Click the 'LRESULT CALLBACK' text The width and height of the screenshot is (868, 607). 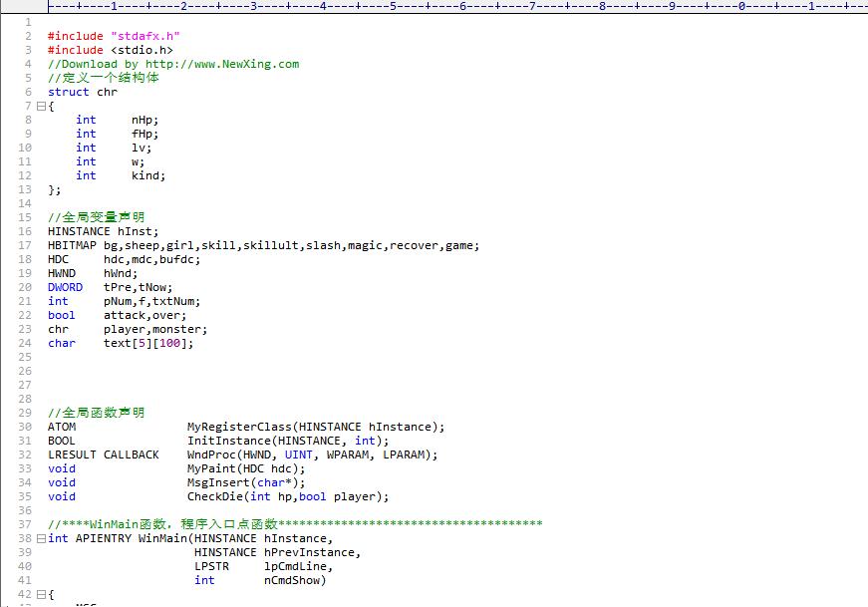(104, 455)
